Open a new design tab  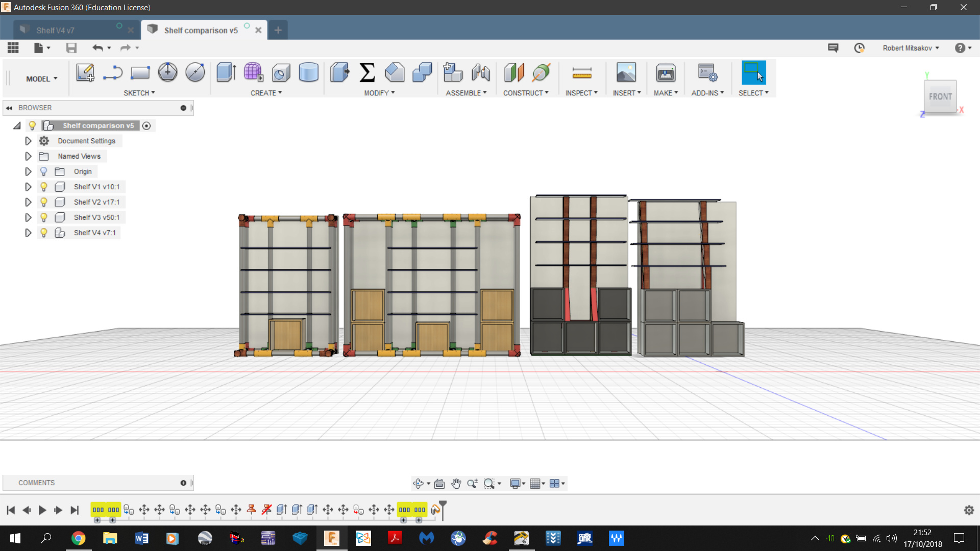pos(278,30)
